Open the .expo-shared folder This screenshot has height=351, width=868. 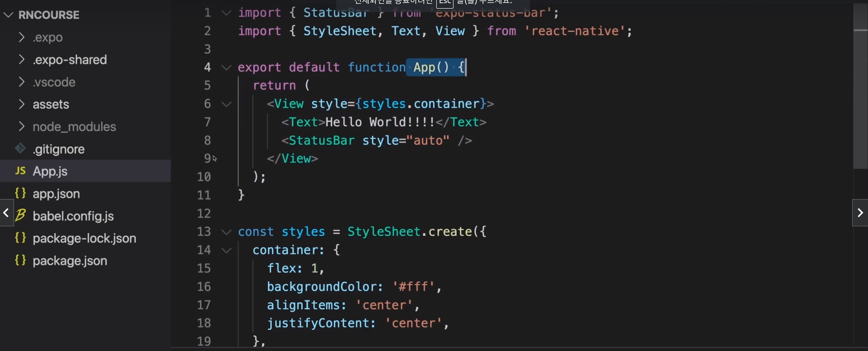(70, 60)
